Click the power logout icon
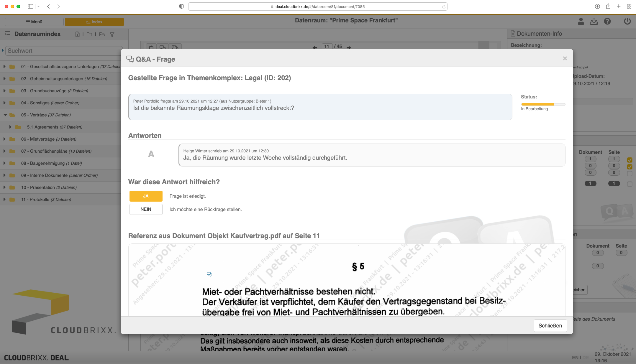The image size is (636, 364). (627, 21)
